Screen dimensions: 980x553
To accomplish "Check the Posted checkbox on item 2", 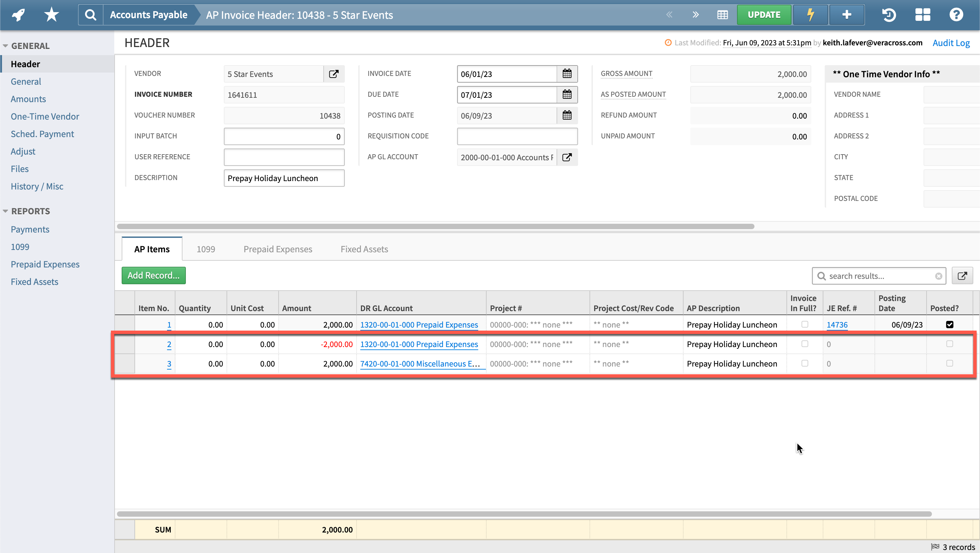I will click(949, 344).
